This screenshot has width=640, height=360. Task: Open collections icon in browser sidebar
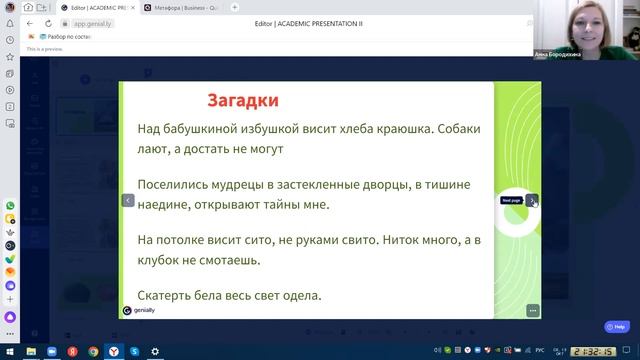10,73
